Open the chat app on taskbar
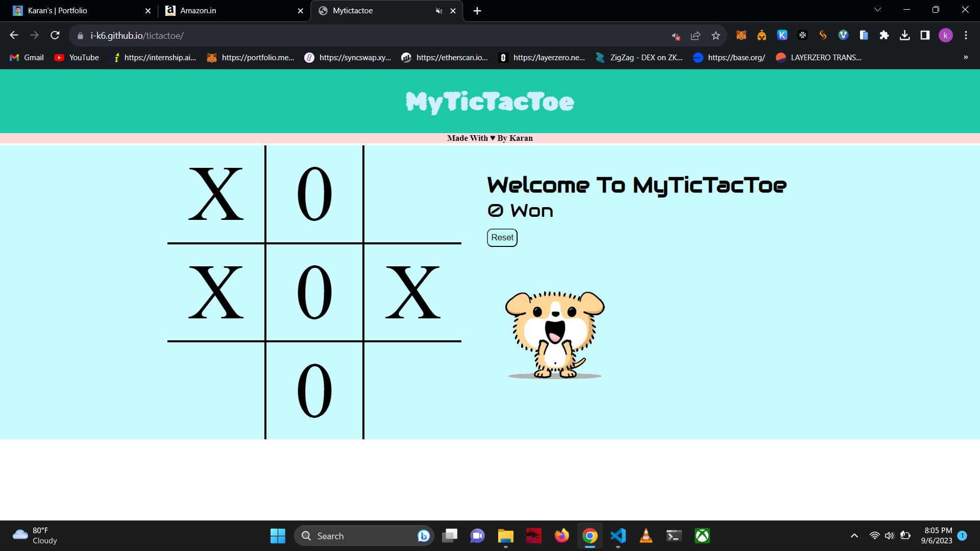This screenshot has width=980, height=551. pyautogui.click(x=477, y=536)
